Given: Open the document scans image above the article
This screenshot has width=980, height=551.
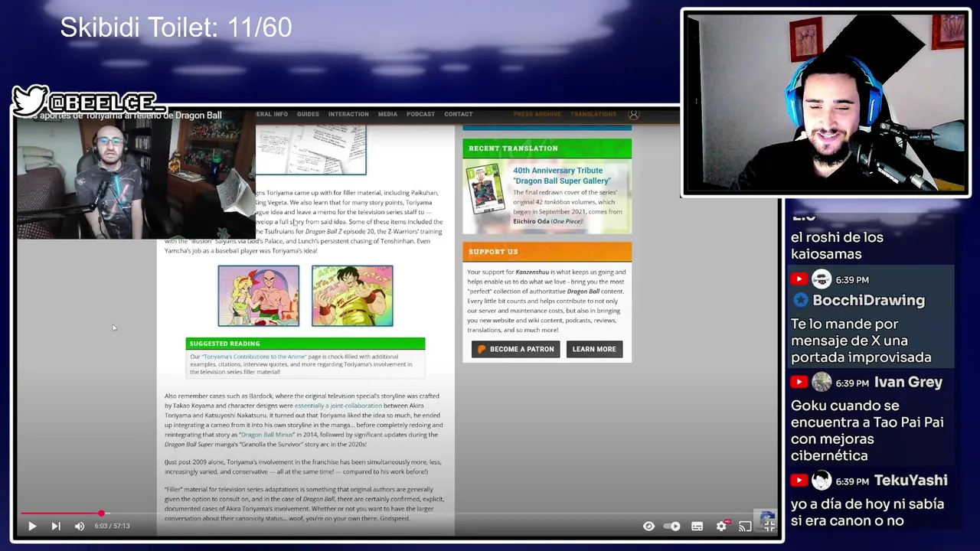Looking at the screenshot, I should [x=311, y=151].
